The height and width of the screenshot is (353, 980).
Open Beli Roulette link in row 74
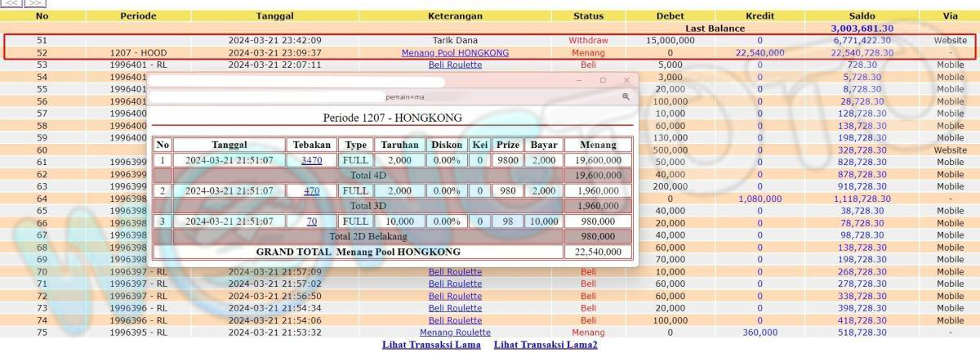click(455, 320)
